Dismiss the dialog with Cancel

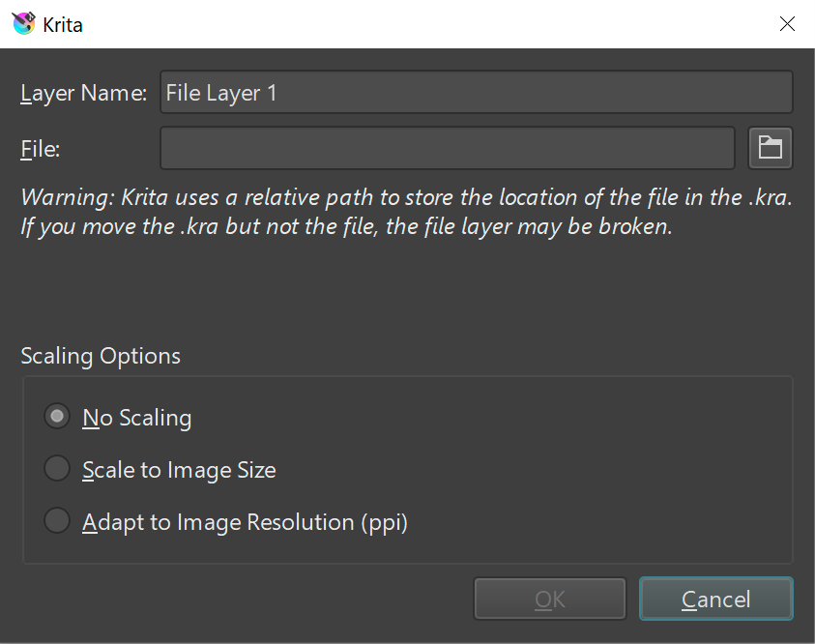pyautogui.click(x=715, y=598)
